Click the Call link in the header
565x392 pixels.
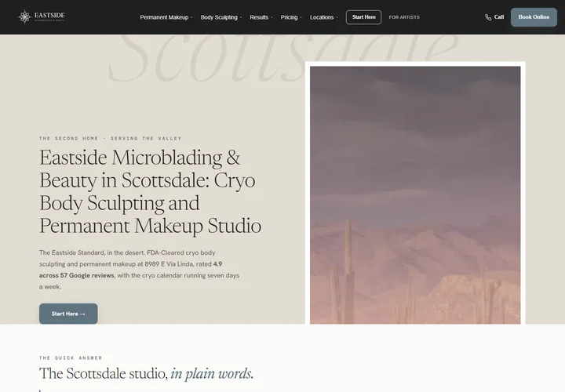tap(494, 17)
